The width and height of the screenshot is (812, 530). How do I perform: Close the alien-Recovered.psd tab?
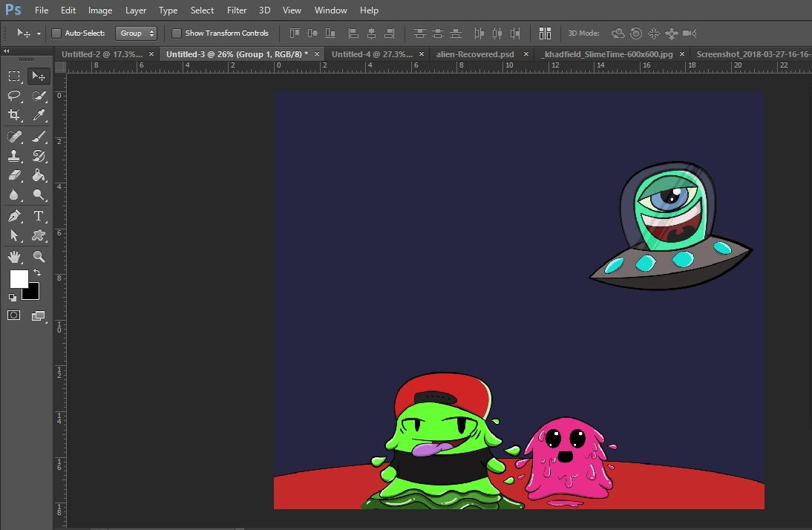[526, 54]
